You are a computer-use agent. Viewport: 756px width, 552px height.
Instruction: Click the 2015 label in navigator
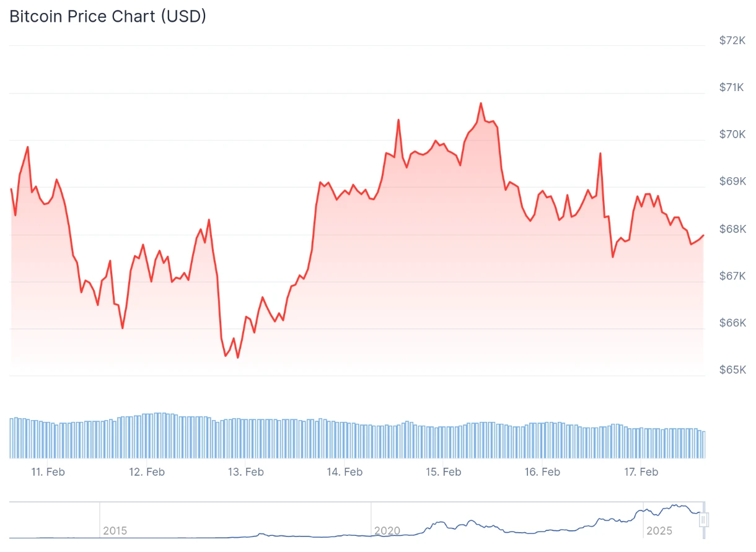[x=115, y=531]
